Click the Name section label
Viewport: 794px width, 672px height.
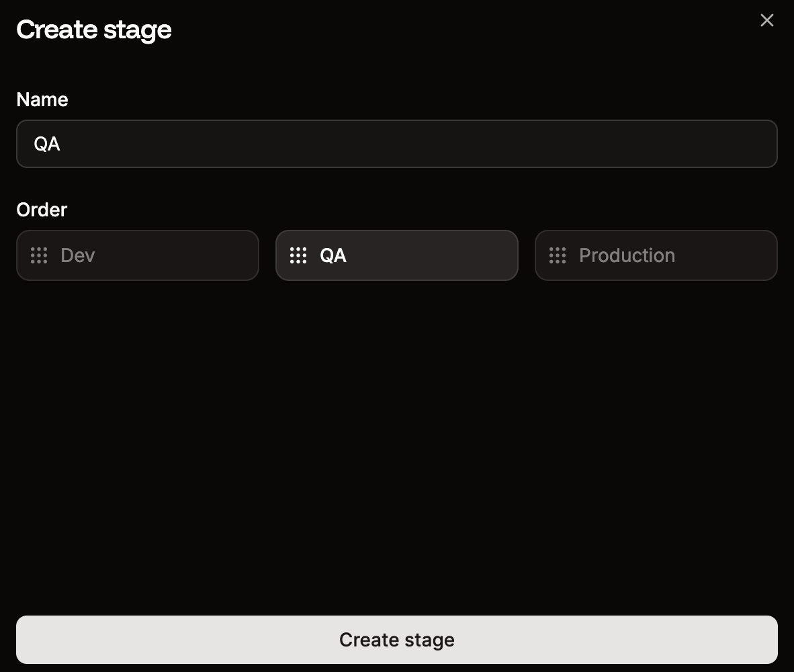(42, 99)
